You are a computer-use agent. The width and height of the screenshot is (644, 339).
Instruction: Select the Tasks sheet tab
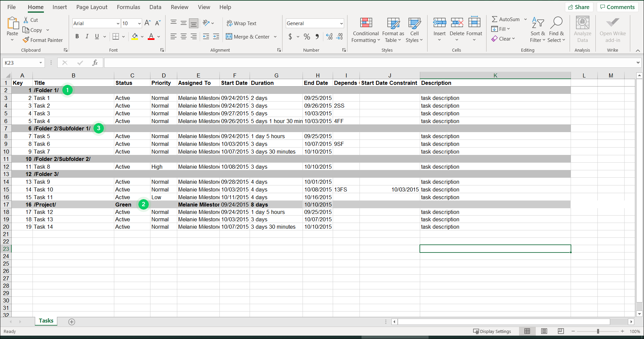pos(46,321)
